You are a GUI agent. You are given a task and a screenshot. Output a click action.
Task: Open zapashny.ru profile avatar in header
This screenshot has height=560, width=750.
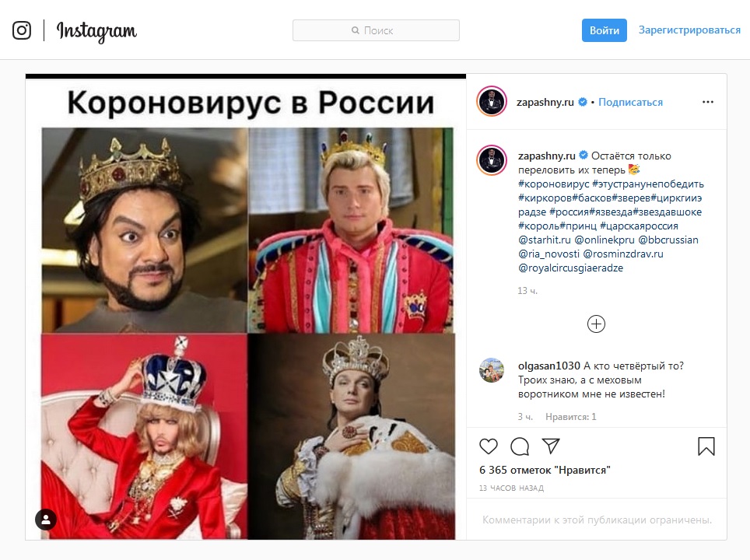pos(491,101)
